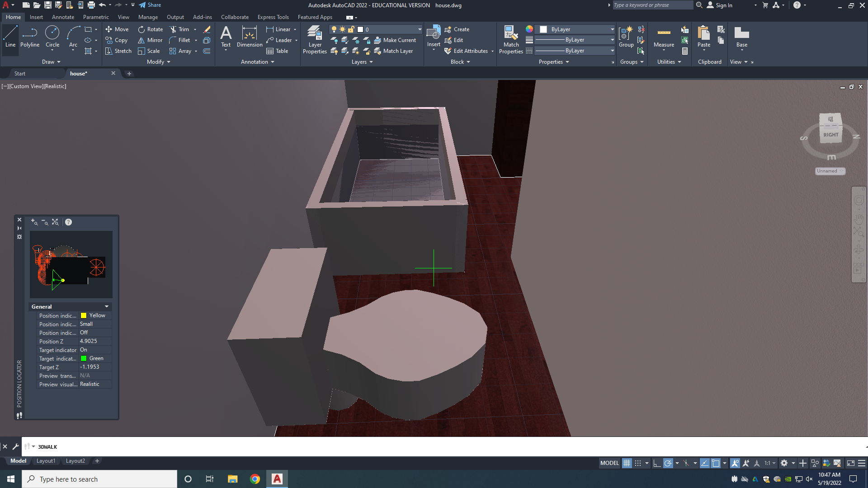Image resolution: width=868 pixels, height=488 pixels.
Task: Toggle 2D object snap in status bar
Action: point(716,463)
